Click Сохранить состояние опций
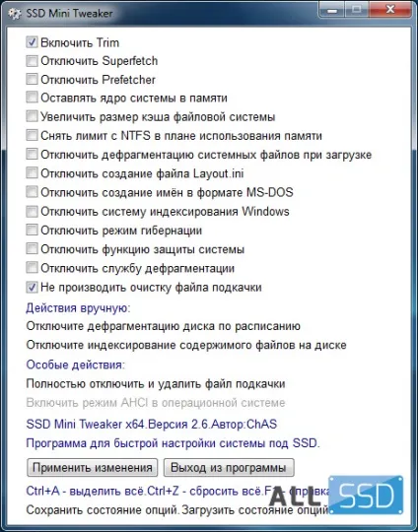Screen dimensions: 418x532 point(104,510)
